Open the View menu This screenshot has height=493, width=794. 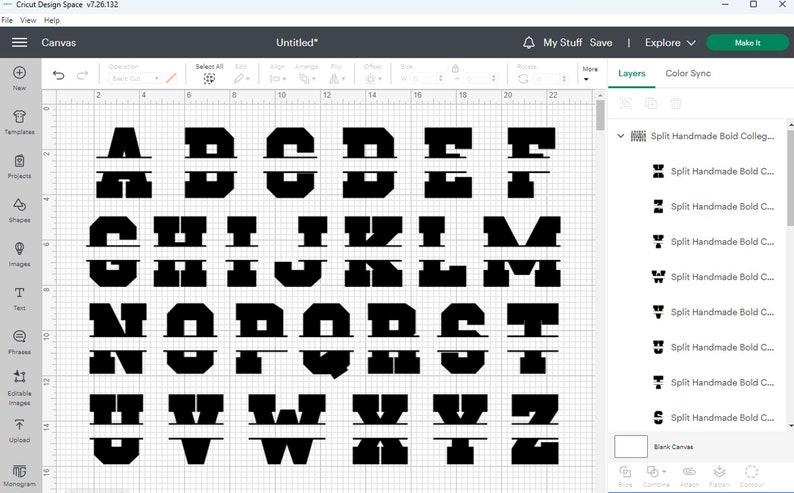[28, 20]
